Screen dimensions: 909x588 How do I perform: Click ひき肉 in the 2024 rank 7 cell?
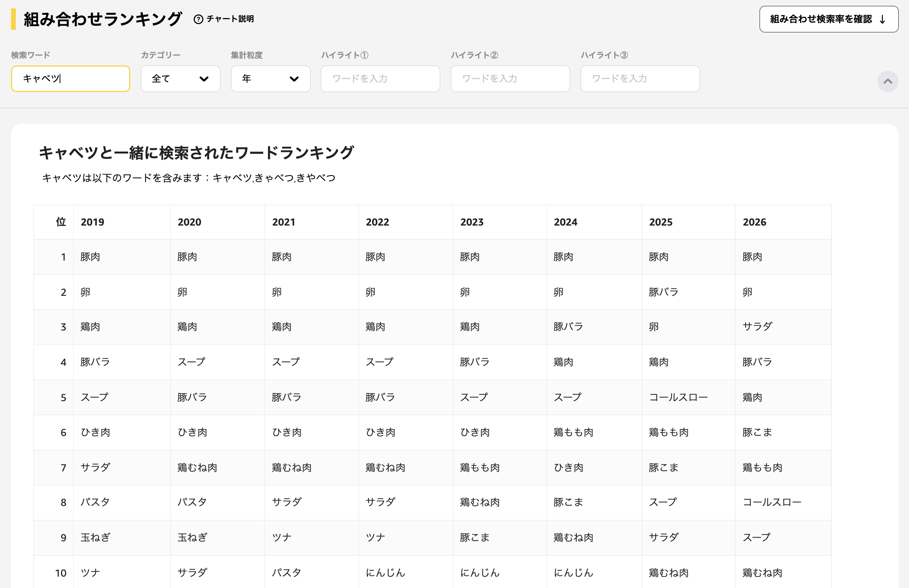[x=569, y=467]
